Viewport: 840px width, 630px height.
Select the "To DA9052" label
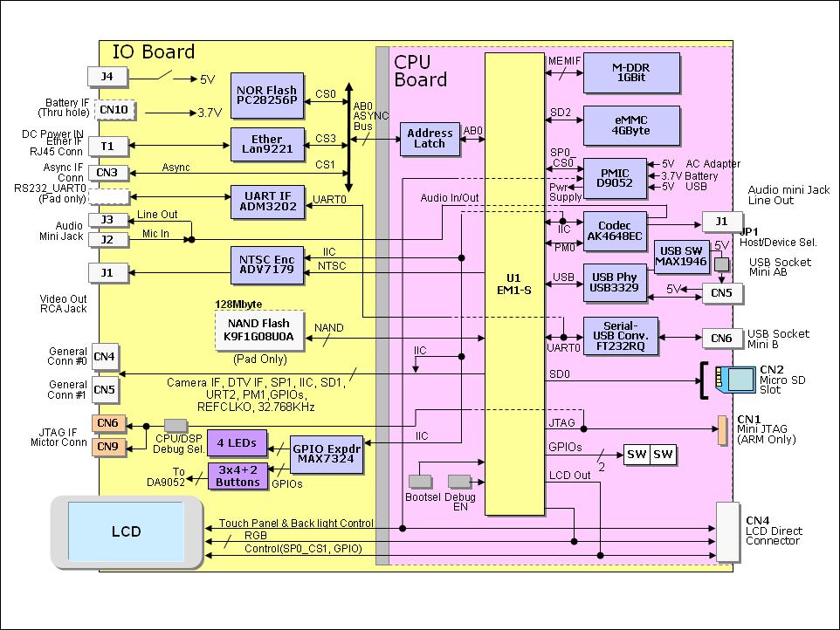point(166,476)
